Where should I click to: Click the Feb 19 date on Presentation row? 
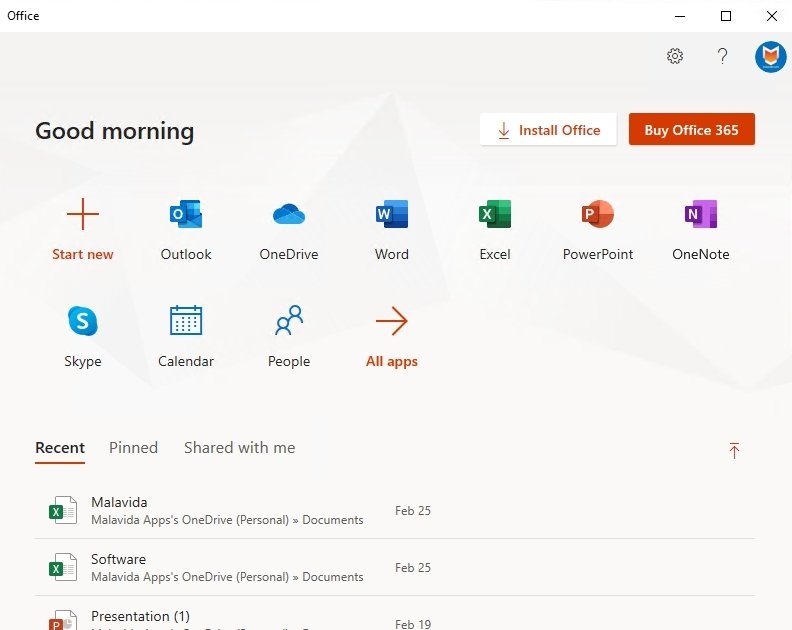pyautogui.click(x=413, y=624)
